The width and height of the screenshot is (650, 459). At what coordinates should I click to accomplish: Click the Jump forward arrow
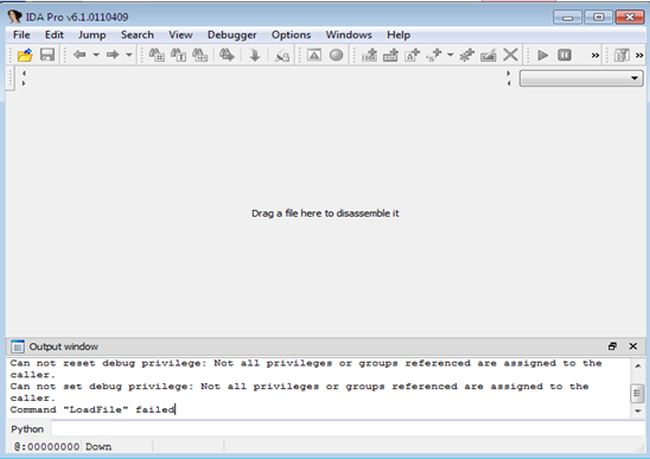tap(113, 55)
